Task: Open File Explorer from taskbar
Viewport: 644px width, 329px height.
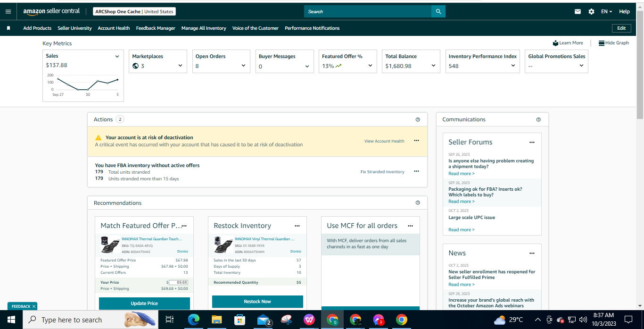Action: [x=216, y=320]
